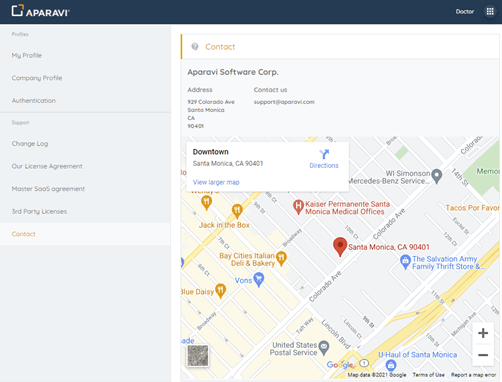Click the Contact header help icon
This screenshot has width=502, height=382.
click(195, 47)
